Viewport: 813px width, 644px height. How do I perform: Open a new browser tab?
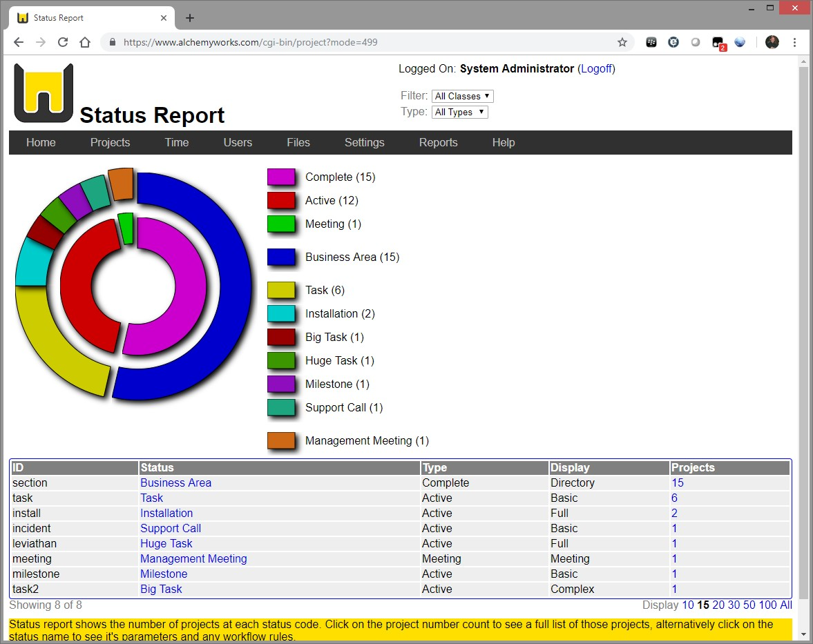pos(190,18)
